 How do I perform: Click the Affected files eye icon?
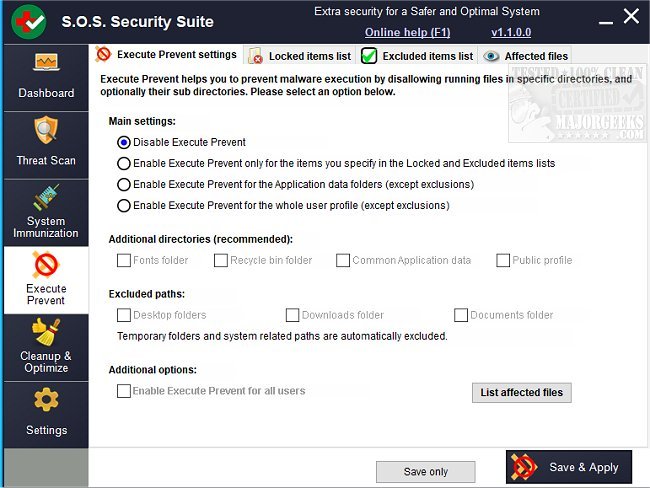pyautogui.click(x=492, y=56)
